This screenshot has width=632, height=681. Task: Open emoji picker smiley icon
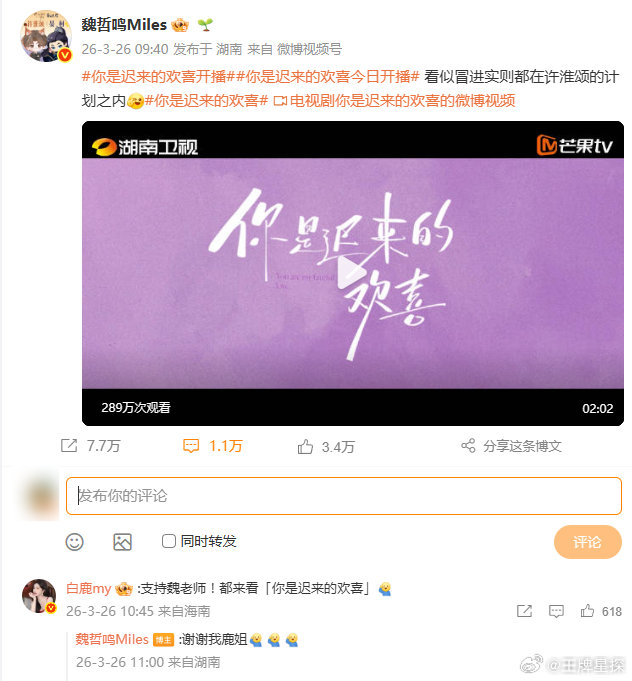(x=74, y=542)
